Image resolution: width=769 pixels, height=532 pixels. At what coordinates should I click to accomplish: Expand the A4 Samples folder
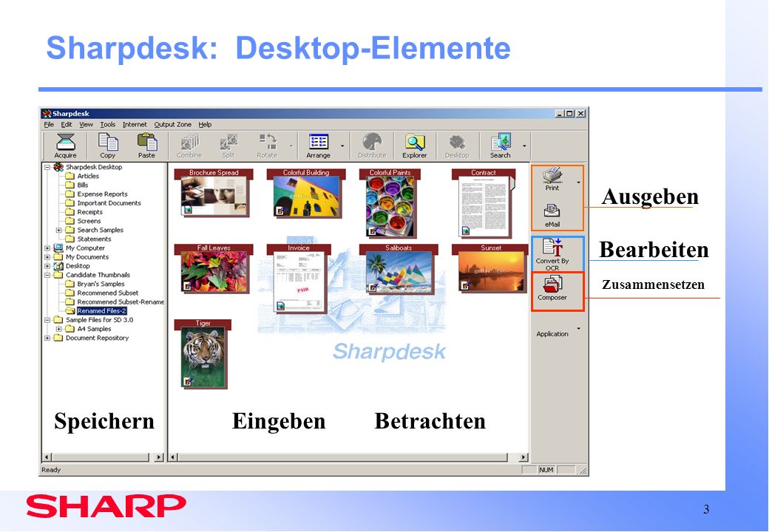click(x=58, y=329)
